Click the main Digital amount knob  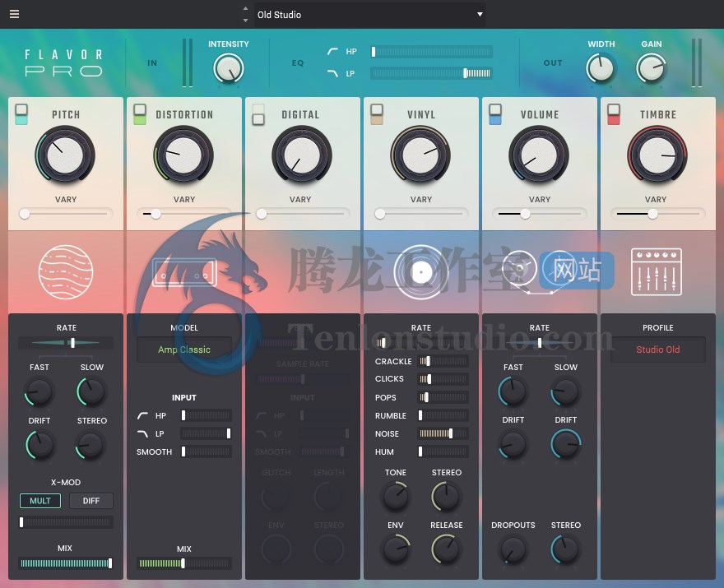[x=302, y=155]
